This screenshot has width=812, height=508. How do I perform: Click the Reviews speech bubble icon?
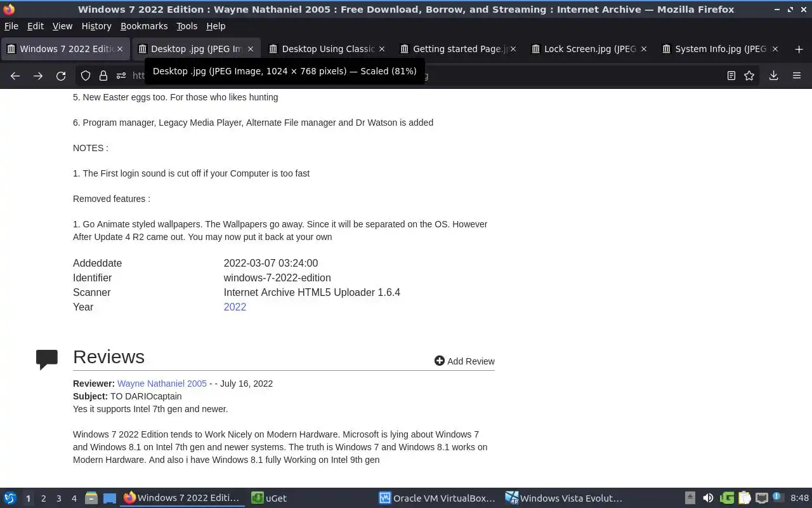(47, 359)
